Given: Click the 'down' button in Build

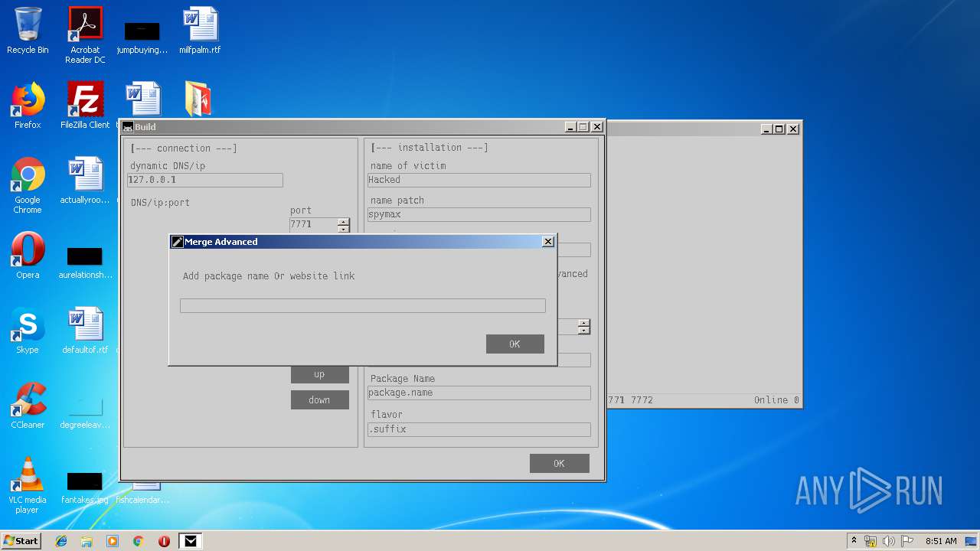Looking at the screenshot, I should (x=319, y=399).
